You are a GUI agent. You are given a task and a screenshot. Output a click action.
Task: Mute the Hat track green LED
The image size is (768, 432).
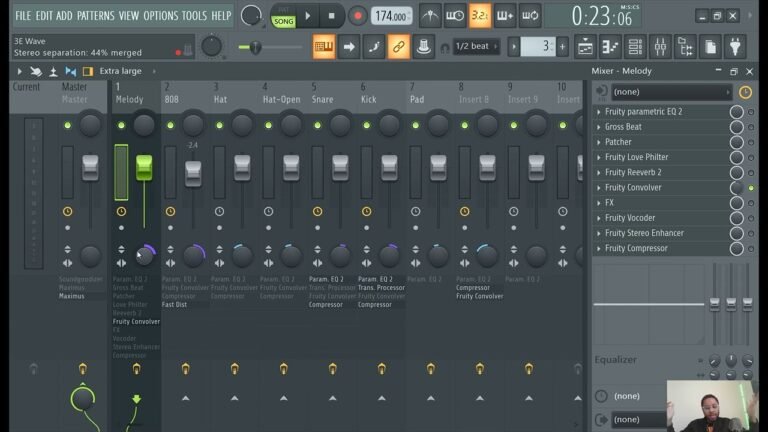[x=219, y=125]
